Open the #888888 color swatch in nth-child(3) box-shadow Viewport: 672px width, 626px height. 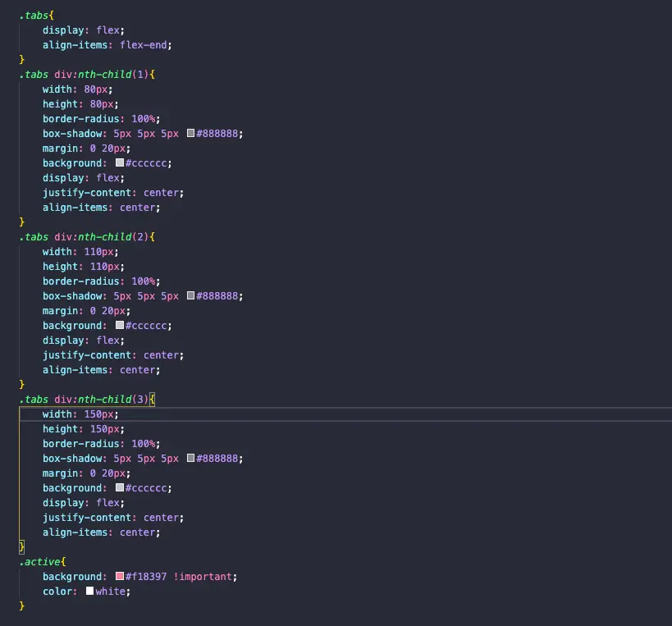click(x=190, y=458)
